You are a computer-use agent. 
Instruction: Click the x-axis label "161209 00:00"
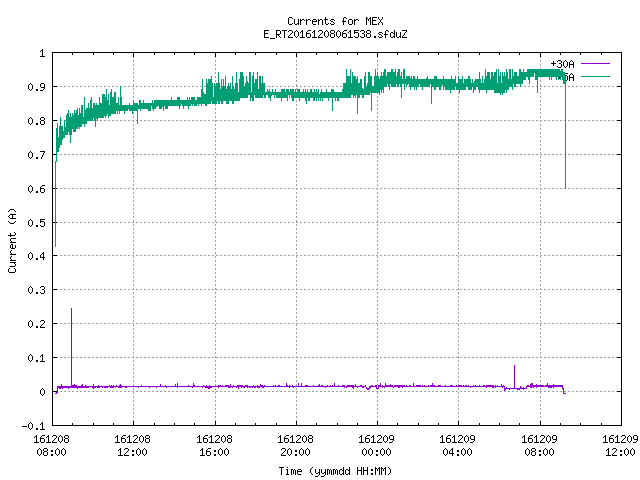376,445
